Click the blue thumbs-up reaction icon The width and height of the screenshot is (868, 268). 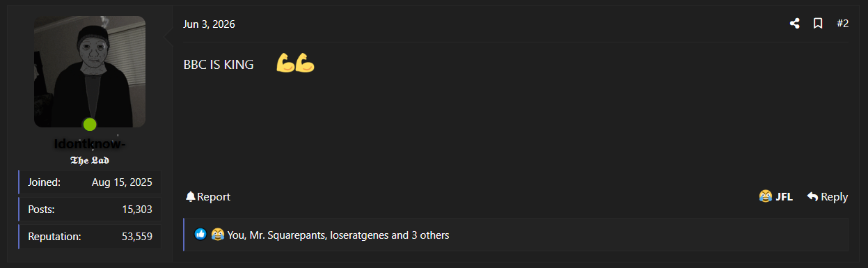[x=200, y=235]
